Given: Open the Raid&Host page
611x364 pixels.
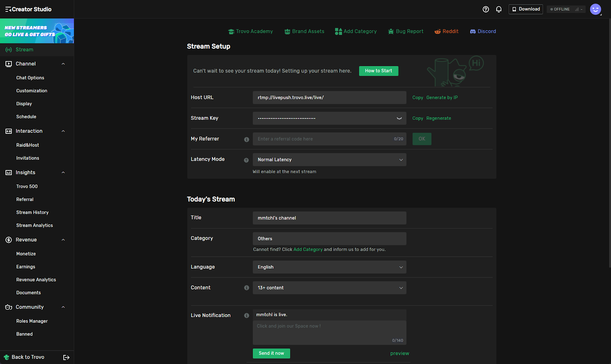Looking at the screenshot, I should coord(27,145).
